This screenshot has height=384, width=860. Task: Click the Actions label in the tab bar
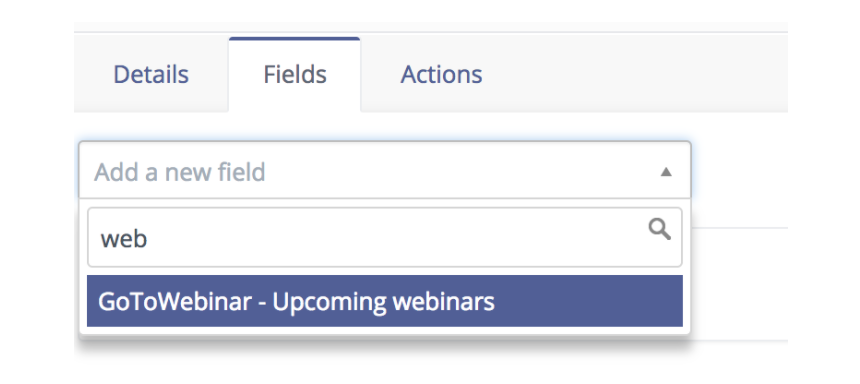(x=442, y=75)
